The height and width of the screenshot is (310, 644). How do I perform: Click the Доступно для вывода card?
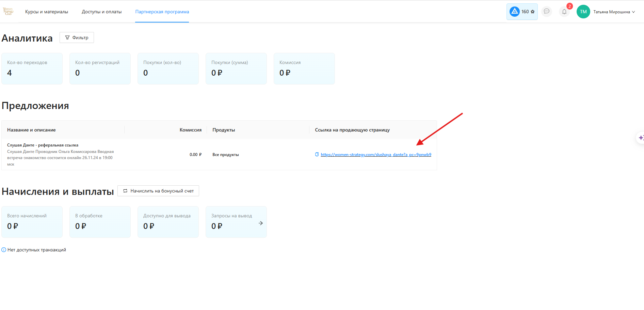tap(168, 222)
